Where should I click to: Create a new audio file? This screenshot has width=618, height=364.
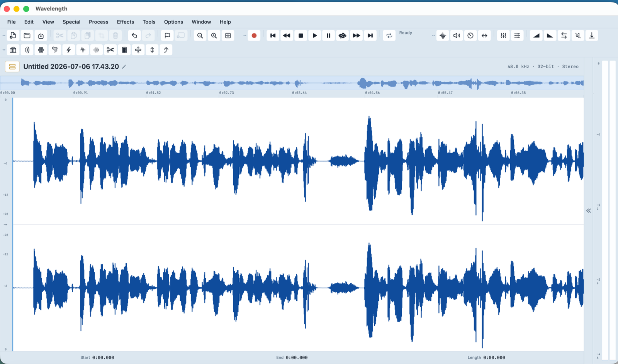click(13, 36)
